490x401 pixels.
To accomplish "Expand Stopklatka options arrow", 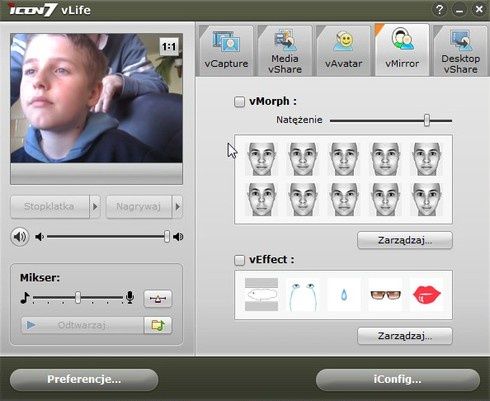I will (x=95, y=207).
